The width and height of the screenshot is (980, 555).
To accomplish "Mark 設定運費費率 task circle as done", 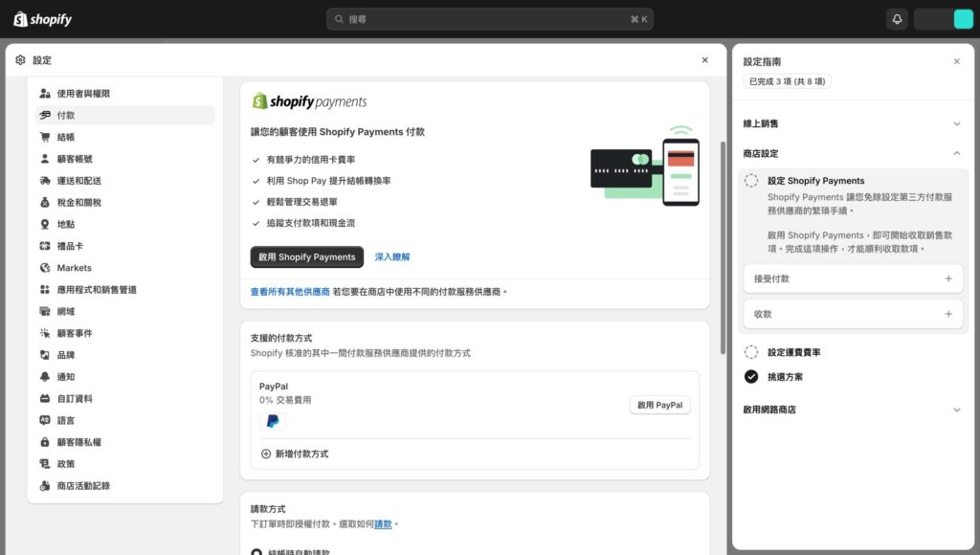I will (751, 352).
